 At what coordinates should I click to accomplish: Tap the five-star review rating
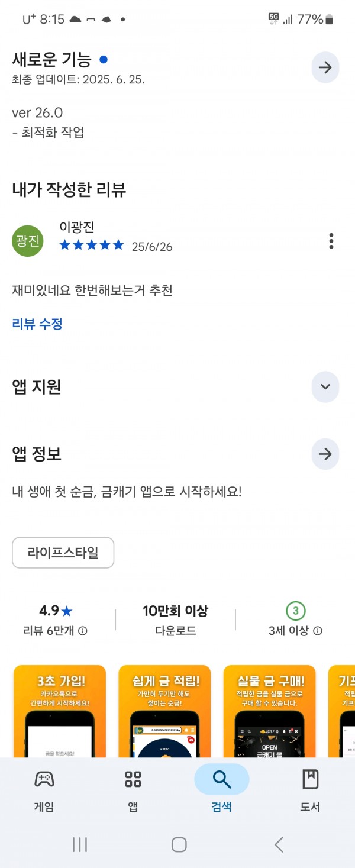pyautogui.click(x=92, y=245)
